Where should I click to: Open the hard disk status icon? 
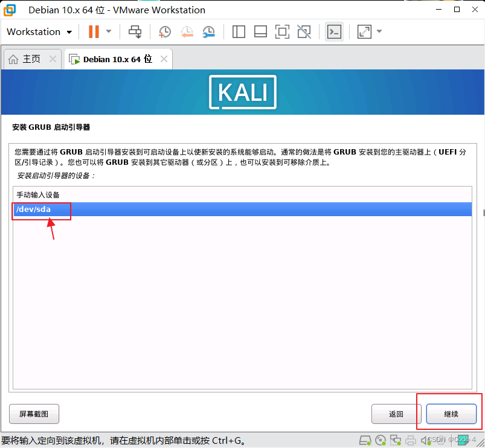coord(365,440)
